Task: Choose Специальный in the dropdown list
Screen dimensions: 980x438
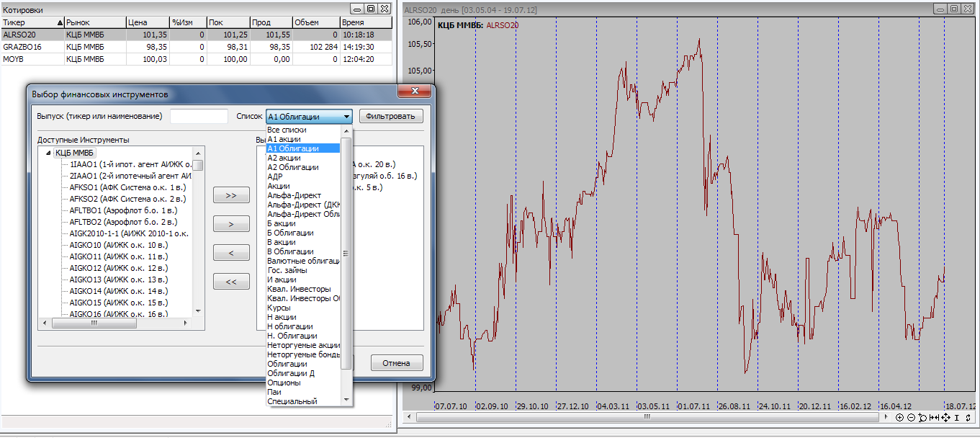Action: 303,401
